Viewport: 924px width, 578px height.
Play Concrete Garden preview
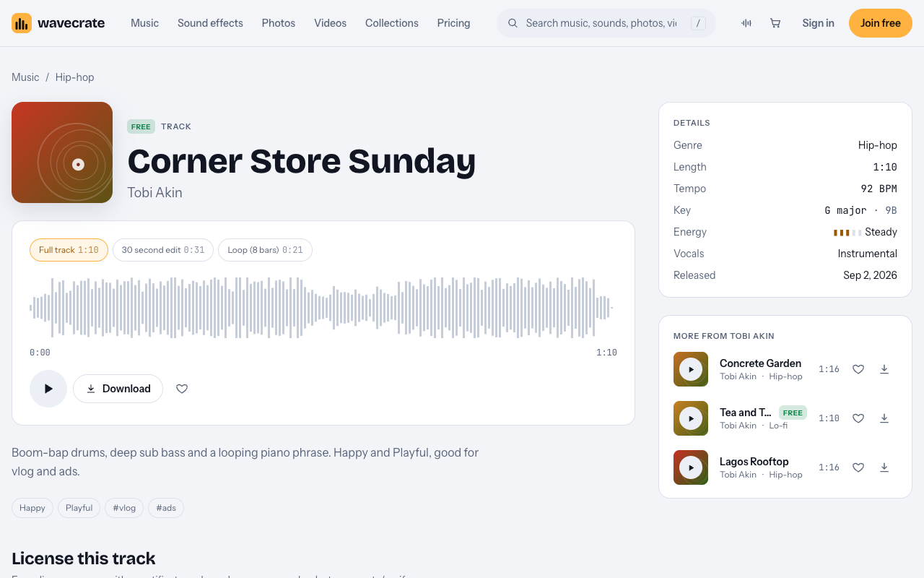[691, 369]
